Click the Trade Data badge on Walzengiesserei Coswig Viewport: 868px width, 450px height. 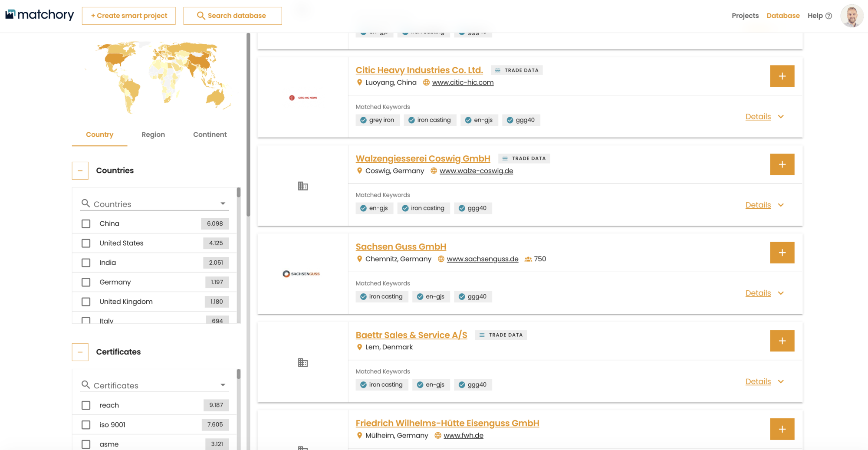[524, 158]
